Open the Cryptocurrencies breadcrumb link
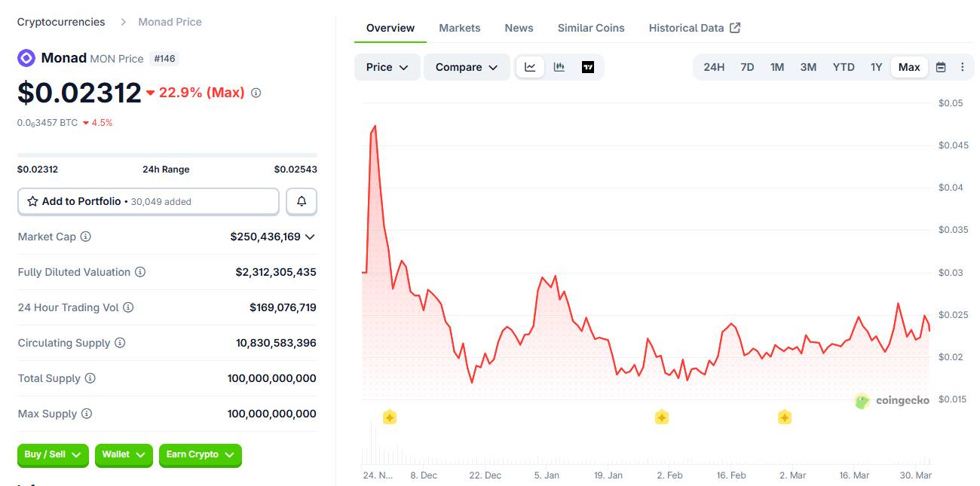The width and height of the screenshot is (980, 486). coord(60,21)
